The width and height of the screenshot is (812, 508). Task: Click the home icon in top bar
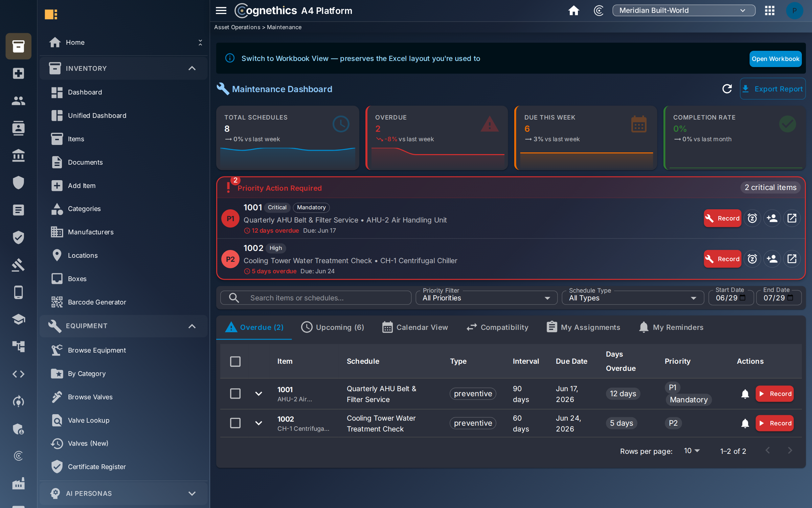click(573, 10)
